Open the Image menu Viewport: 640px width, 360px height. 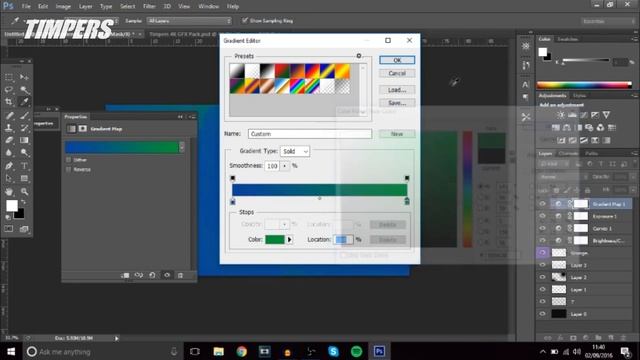click(x=63, y=6)
